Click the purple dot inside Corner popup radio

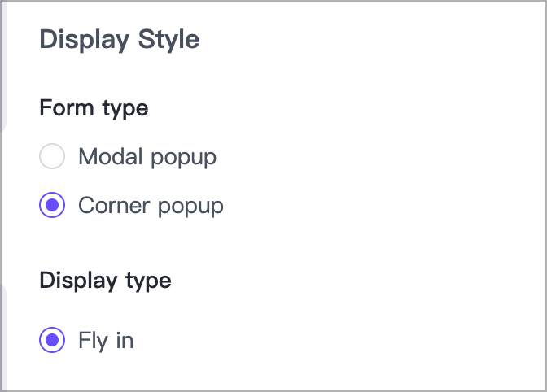coord(52,206)
